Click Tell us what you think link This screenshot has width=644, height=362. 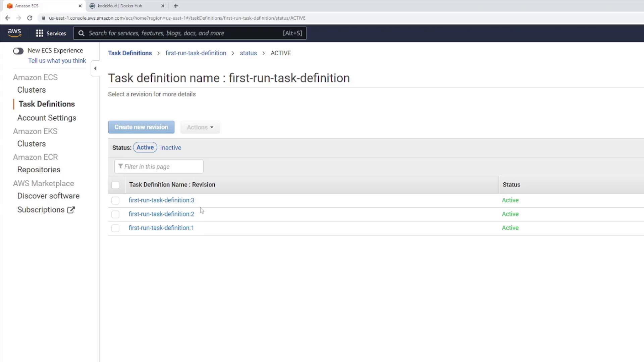pyautogui.click(x=57, y=61)
